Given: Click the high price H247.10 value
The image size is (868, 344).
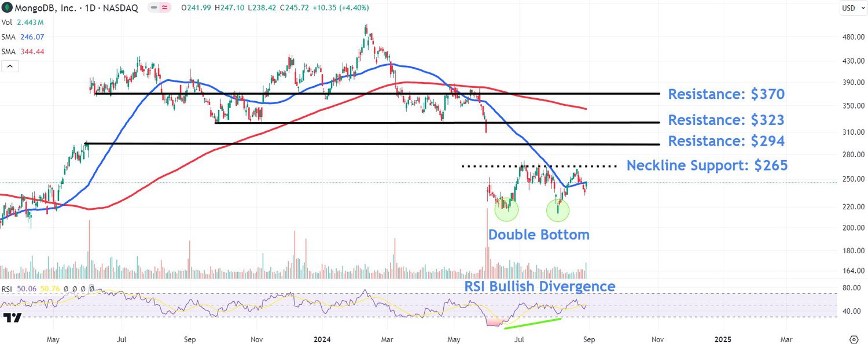Looking at the screenshot, I should 231,8.
